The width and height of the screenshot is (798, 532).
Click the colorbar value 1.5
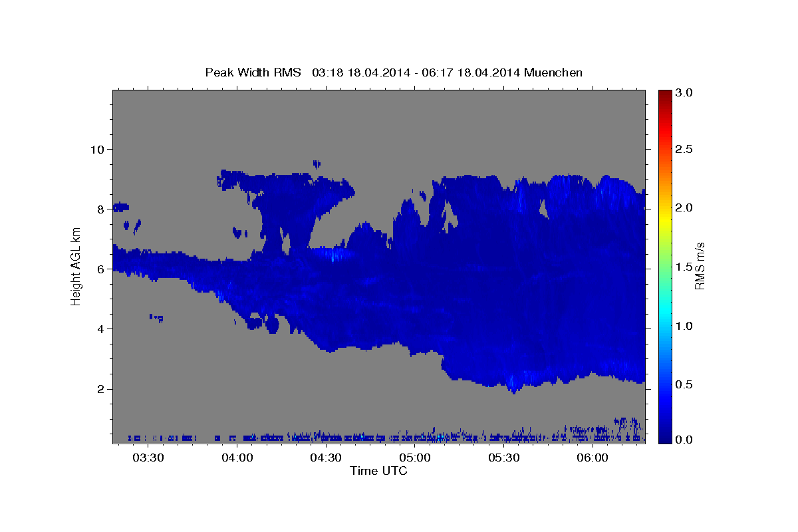click(684, 267)
